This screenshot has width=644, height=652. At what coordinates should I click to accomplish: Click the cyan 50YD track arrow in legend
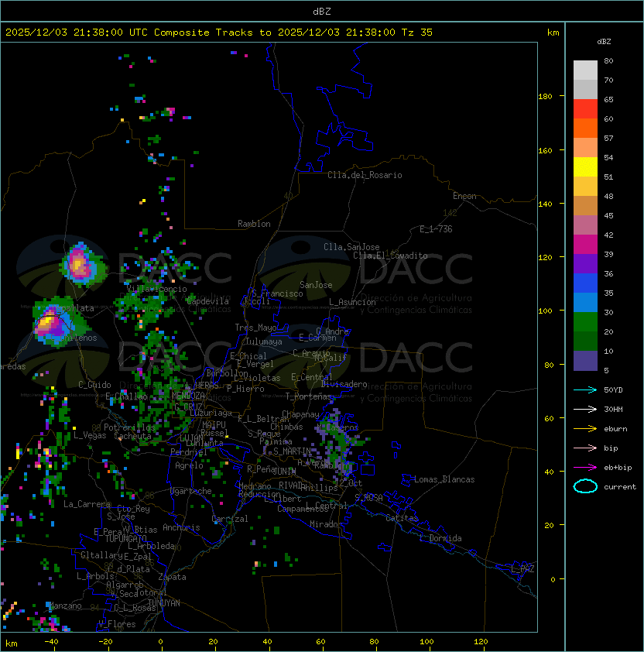[x=585, y=390]
